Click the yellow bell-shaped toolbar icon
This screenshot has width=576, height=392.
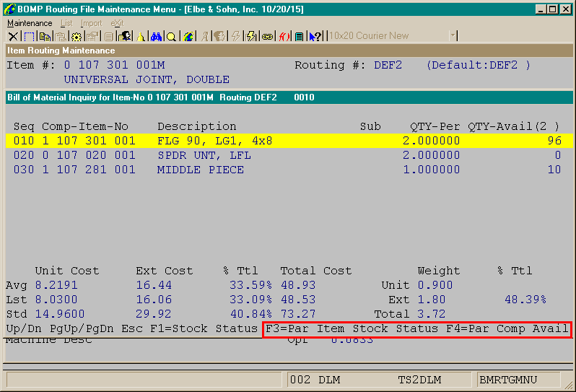[x=140, y=36]
